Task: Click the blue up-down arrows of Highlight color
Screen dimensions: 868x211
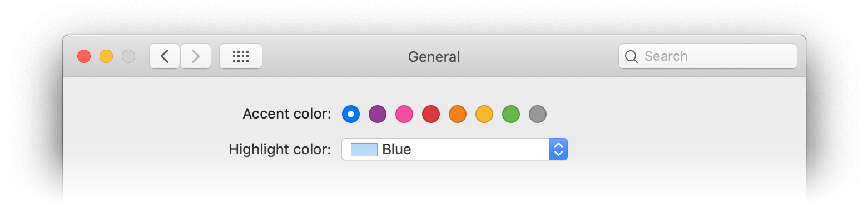Action: pos(559,149)
